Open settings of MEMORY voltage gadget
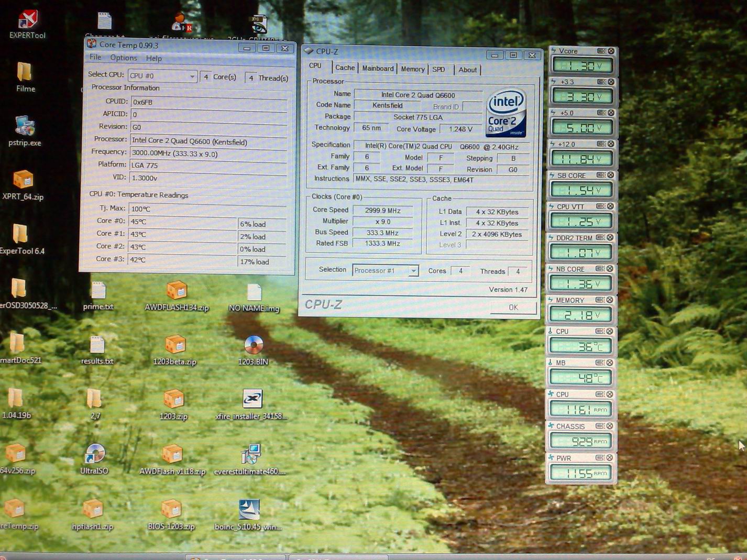This screenshot has height=560, width=747. pyautogui.click(x=600, y=300)
